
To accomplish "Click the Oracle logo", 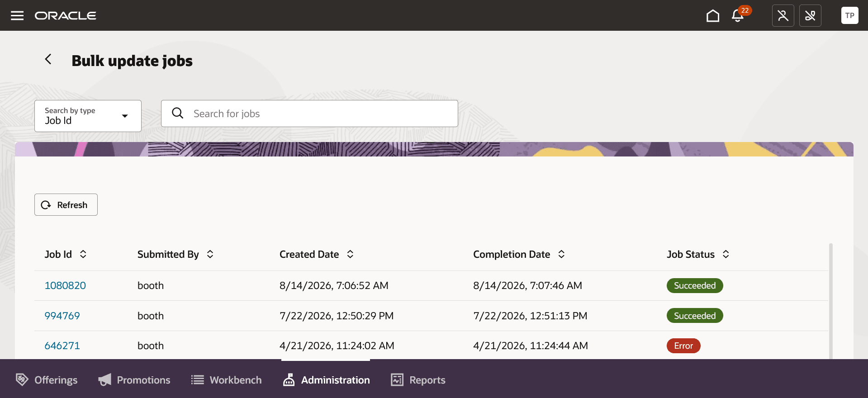I will tap(66, 16).
